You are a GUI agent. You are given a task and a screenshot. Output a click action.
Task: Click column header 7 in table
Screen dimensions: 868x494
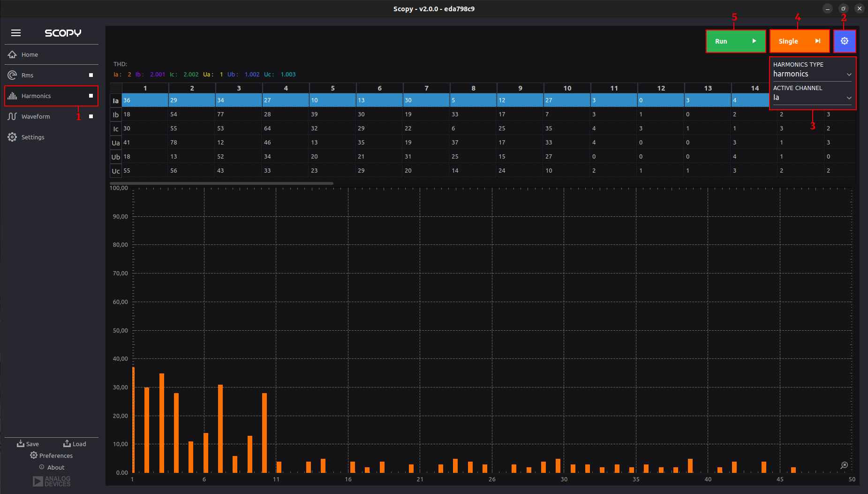(427, 88)
